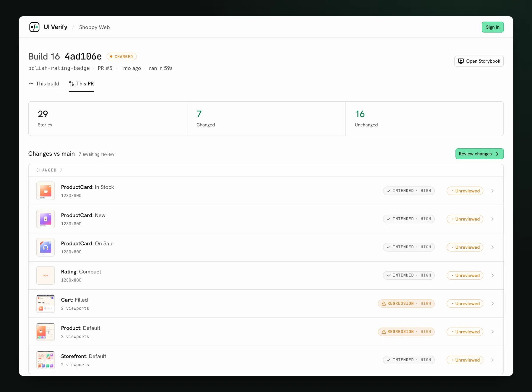Screen dimensions: 532x392
Task: Click the "7 awaiting review" label
Action: click(x=96, y=154)
